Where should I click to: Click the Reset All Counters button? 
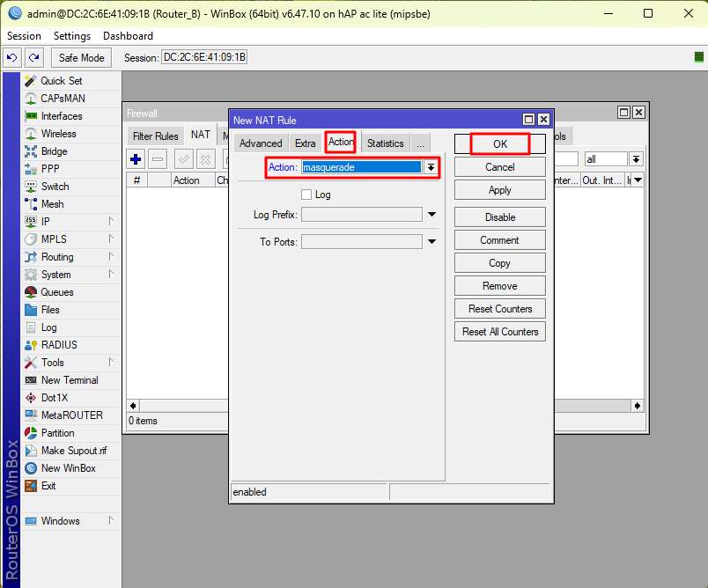click(x=499, y=332)
